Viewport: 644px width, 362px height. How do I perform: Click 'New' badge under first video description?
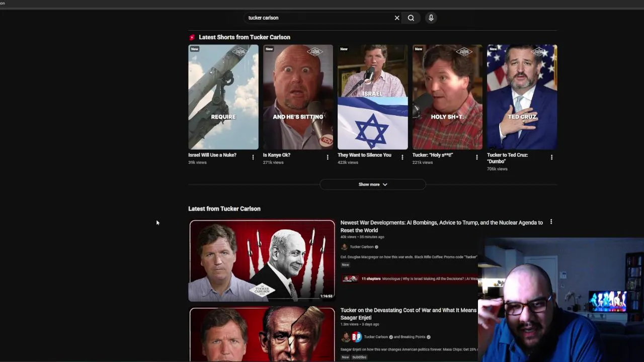[345, 264]
